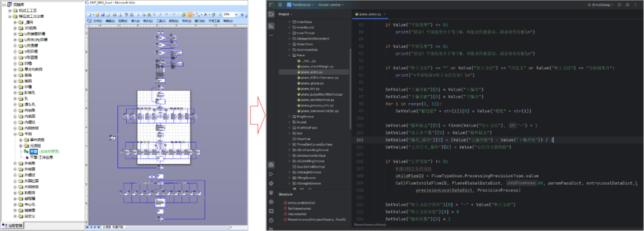The height and width of the screenshot is (231, 644).
Task: Select plane_checkMargin.py in the project tree
Action: (x=317, y=66)
